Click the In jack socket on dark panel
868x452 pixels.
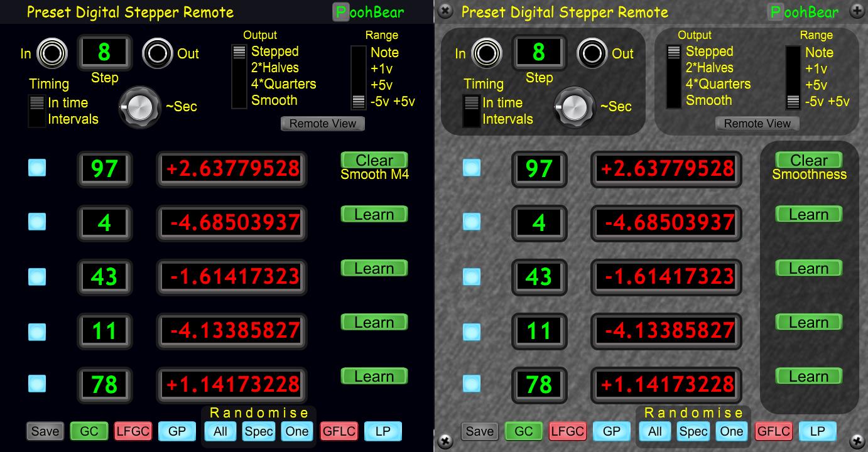coord(52,53)
